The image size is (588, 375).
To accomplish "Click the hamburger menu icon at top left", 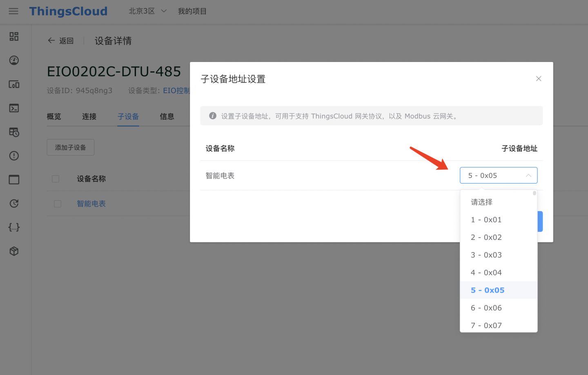I will click(x=13, y=11).
